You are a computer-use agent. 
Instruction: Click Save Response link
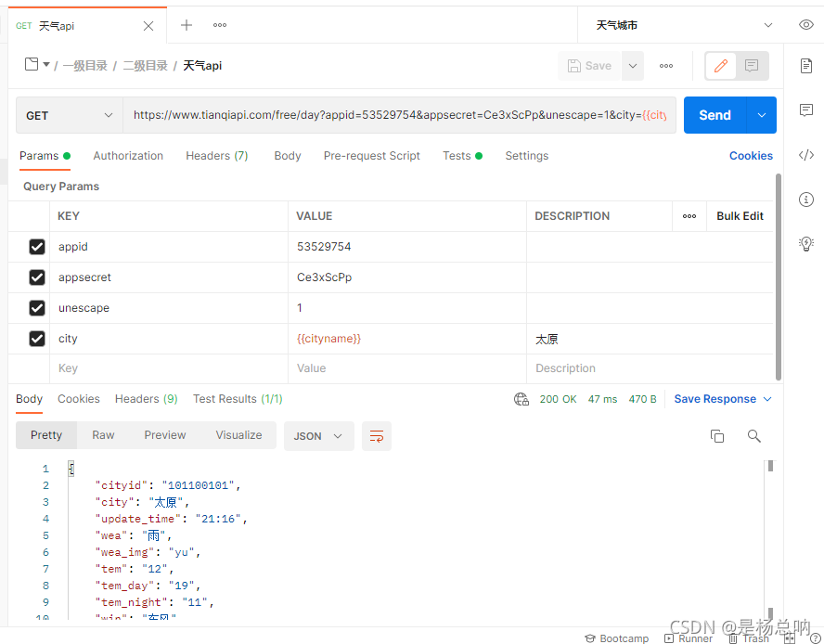pos(715,399)
